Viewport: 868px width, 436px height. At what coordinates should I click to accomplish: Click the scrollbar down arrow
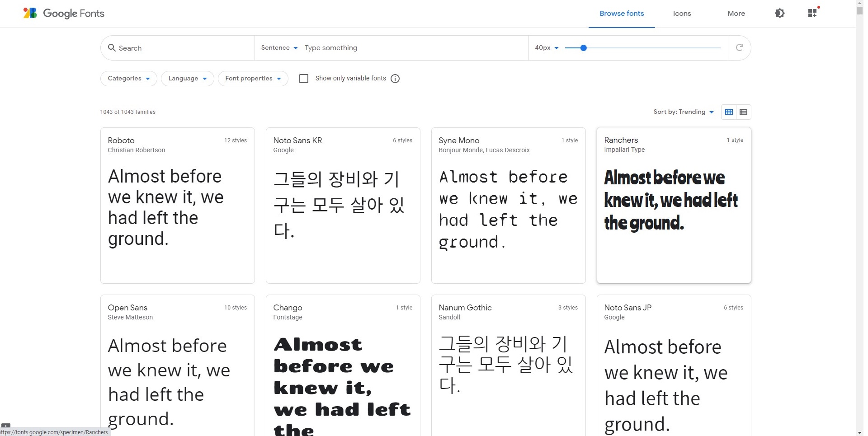click(x=859, y=432)
